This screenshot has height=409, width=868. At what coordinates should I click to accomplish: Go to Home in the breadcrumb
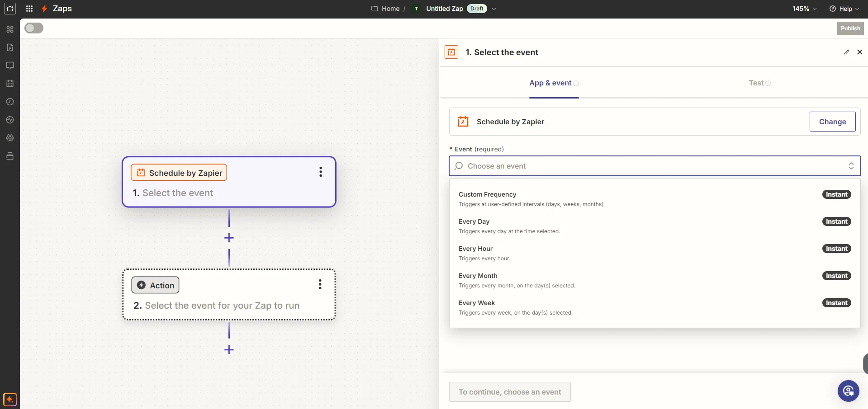(390, 9)
